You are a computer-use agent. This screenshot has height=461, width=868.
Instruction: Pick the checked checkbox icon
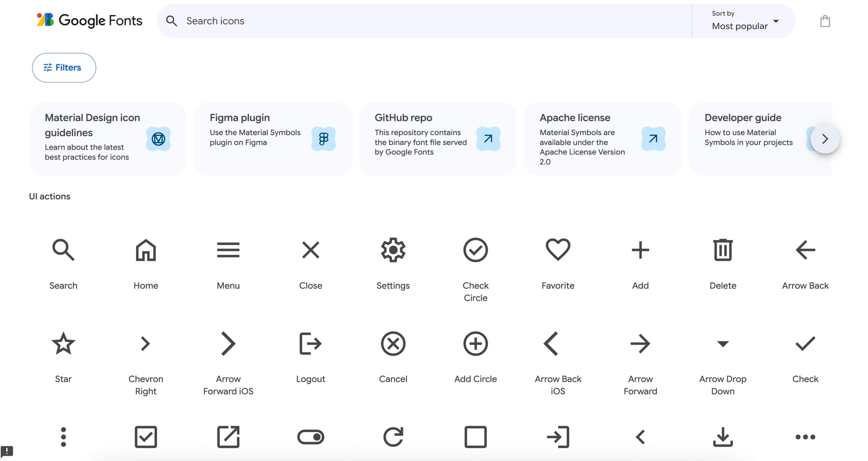[x=146, y=437]
